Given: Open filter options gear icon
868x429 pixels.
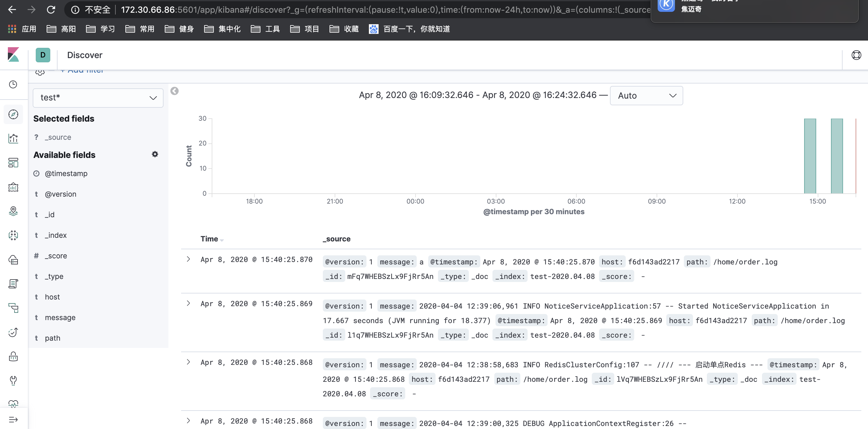Looking at the screenshot, I should point(40,72).
